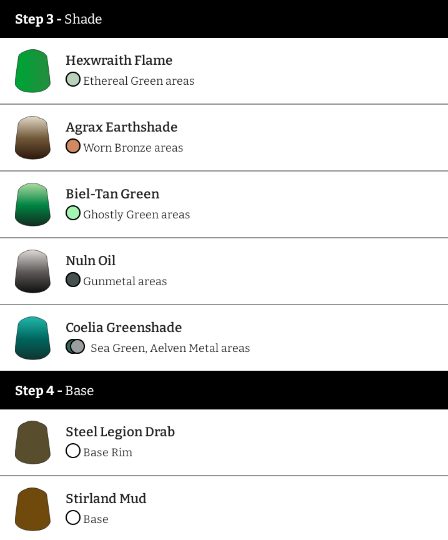448x540 pixels.
Task: Open the Coelia Greenshade paint title
Action: [x=124, y=328]
